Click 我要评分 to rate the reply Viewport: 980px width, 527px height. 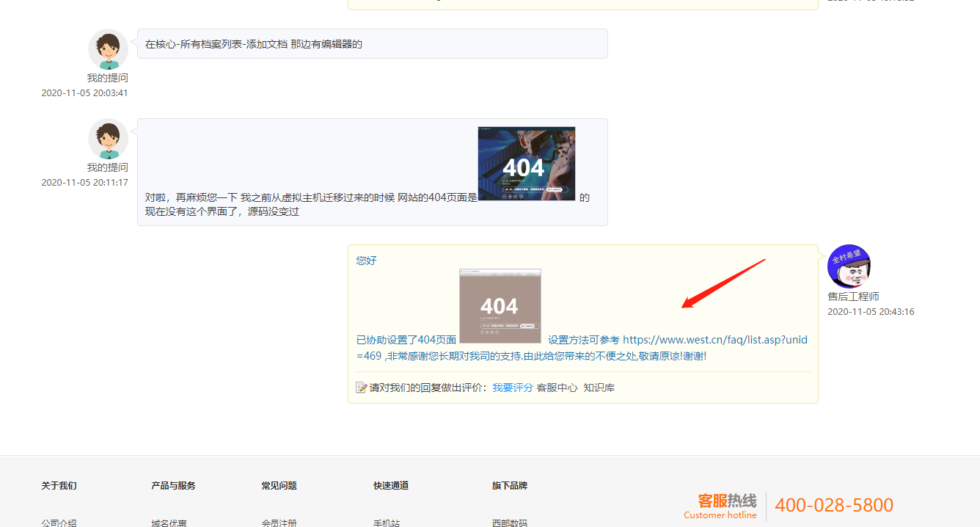(512, 388)
